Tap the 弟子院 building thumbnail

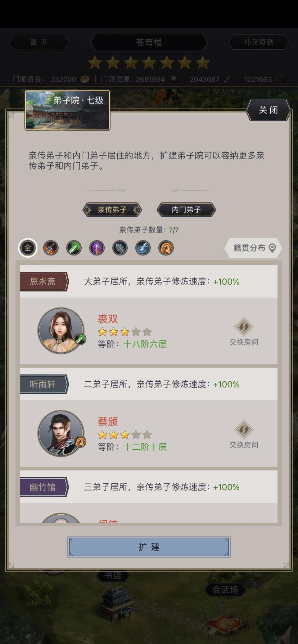coord(67,110)
